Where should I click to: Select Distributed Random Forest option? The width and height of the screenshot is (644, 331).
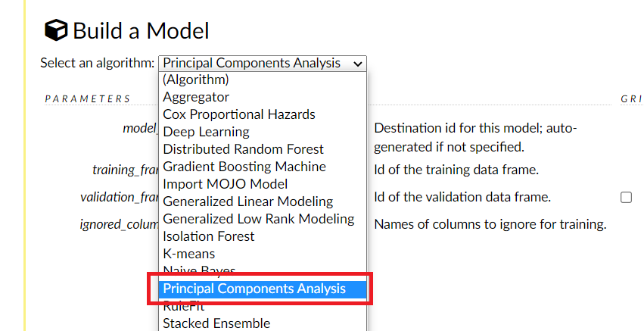tap(243, 149)
